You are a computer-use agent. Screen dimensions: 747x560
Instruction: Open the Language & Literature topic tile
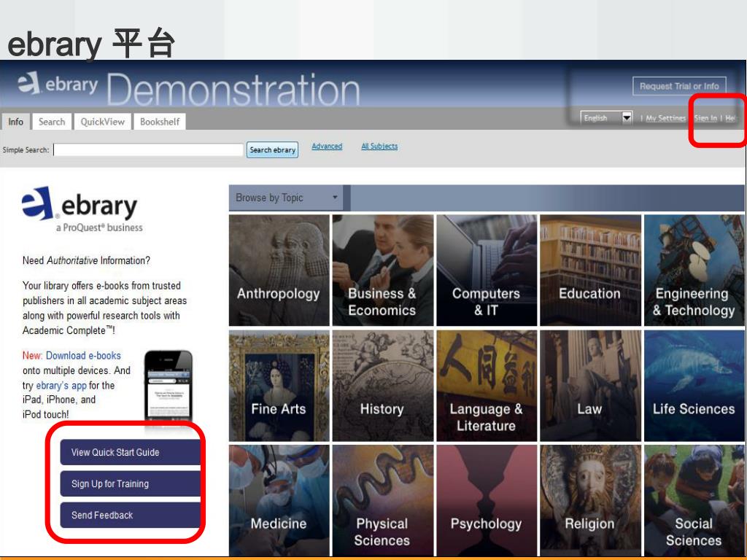pyautogui.click(x=487, y=386)
